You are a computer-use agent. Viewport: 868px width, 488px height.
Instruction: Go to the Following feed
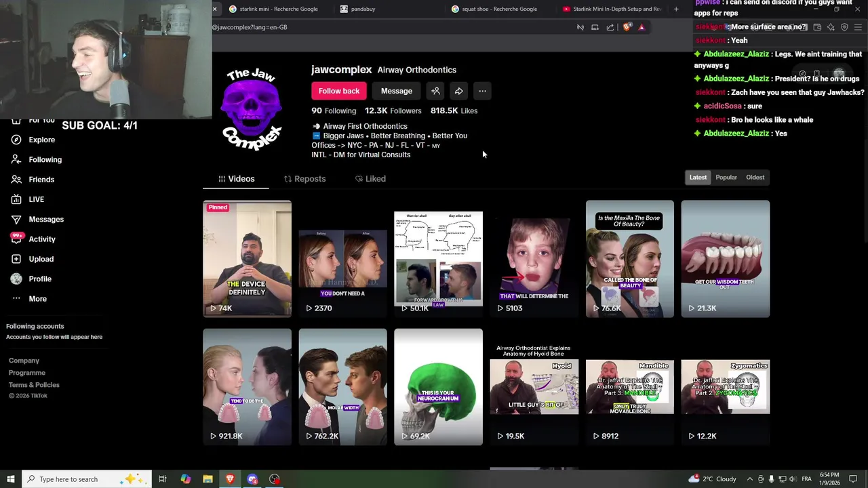[x=37, y=159]
